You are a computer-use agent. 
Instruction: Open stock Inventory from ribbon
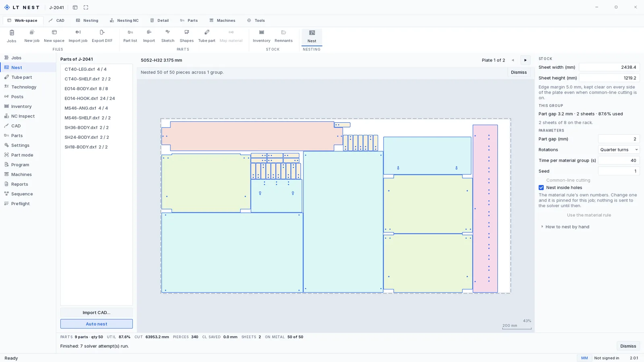pos(261,36)
